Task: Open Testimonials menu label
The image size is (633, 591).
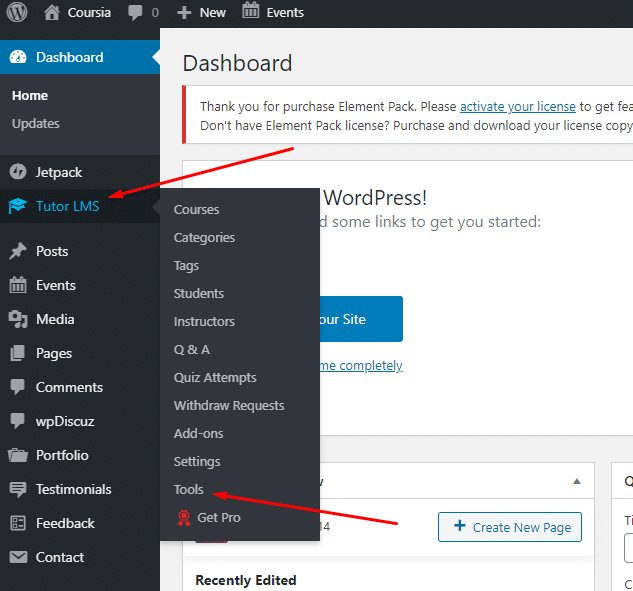Action: (x=73, y=489)
